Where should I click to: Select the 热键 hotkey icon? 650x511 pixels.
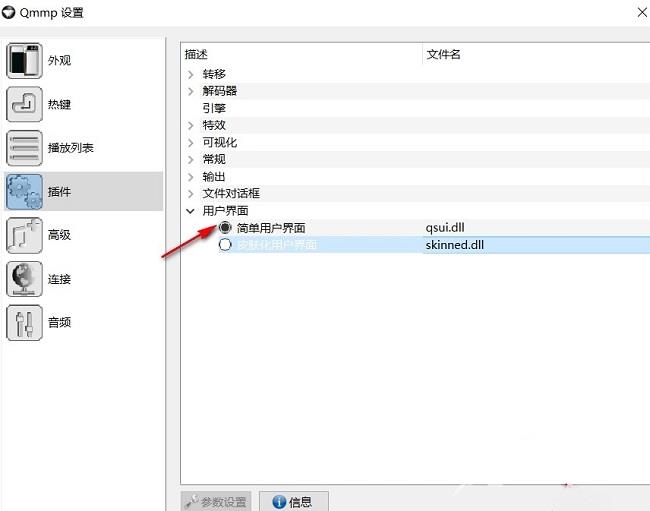(x=25, y=104)
